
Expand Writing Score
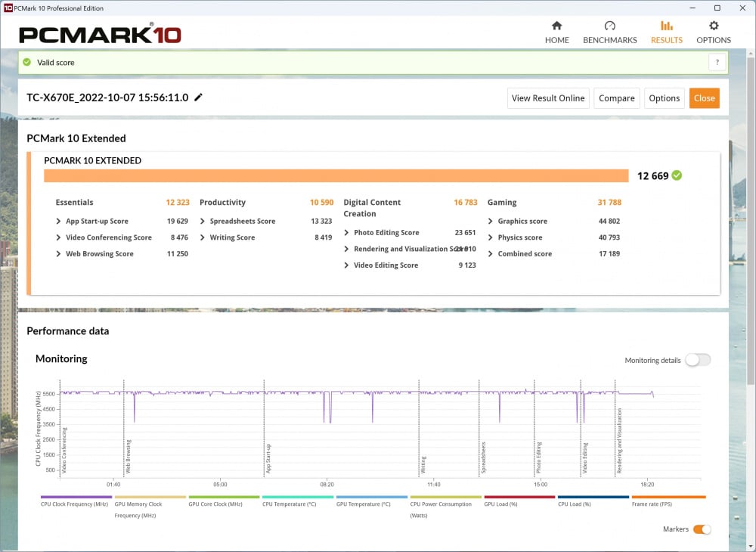pyautogui.click(x=203, y=237)
